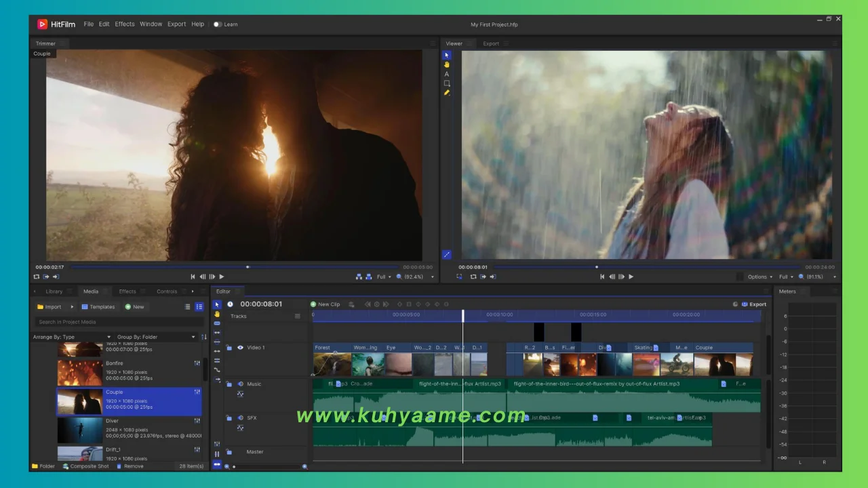The image size is (868, 488).
Task: Switch media list to compact list view
Action: (188, 307)
